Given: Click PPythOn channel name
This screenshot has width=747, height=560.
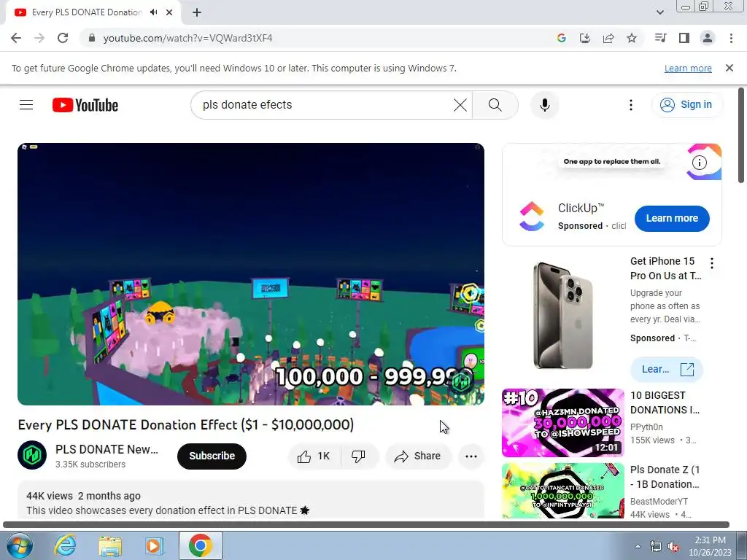Looking at the screenshot, I should [646, 427].
